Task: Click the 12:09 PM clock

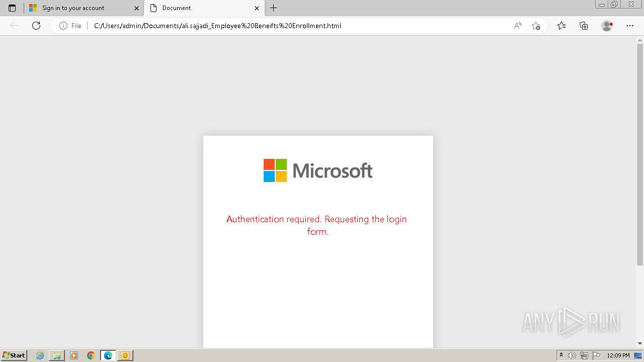Action: (x=618, y=355)
